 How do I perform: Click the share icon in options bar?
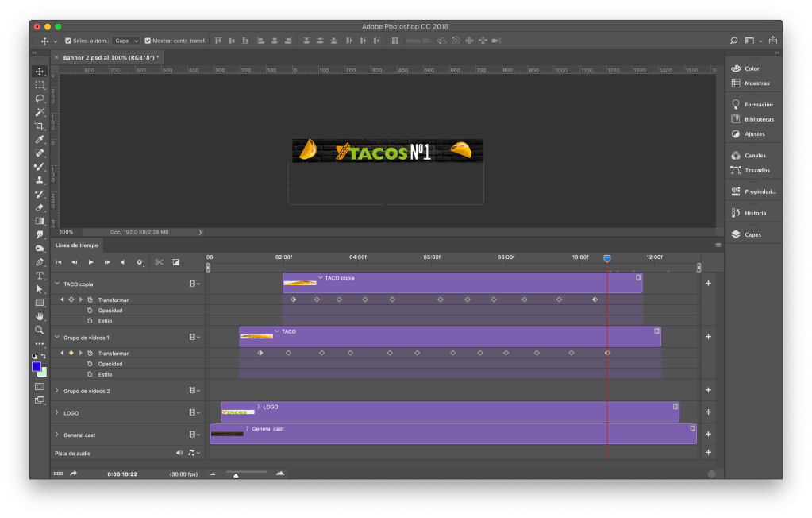tap(773, 41)
